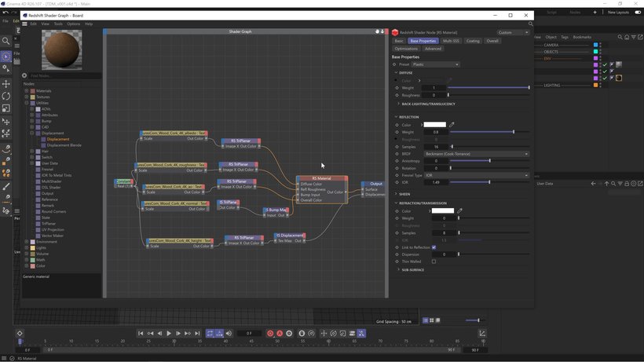Open the Preset Plastic dropdown

(435, 64)
